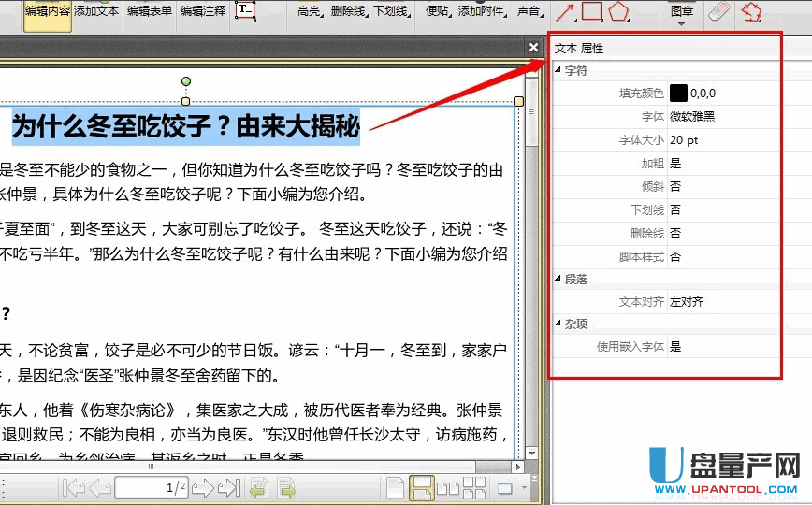
Task: Click the 编辑内容 button
Action: click(47, 11)
